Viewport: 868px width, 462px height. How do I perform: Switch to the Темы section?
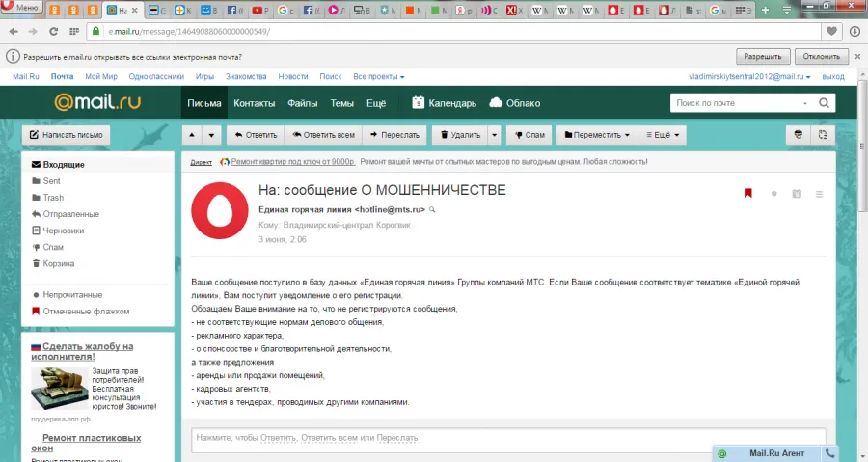[x=342, y=103]
